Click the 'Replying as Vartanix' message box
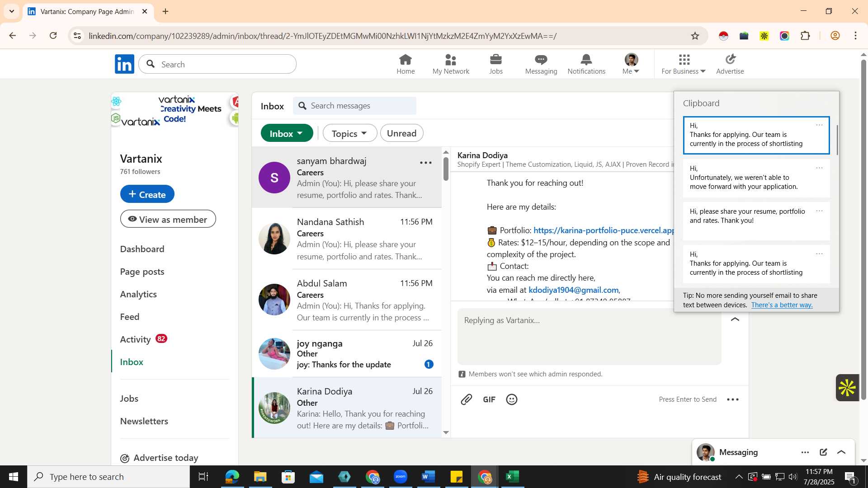This screenshot has height=488, width=868. [x=590, y=337]
